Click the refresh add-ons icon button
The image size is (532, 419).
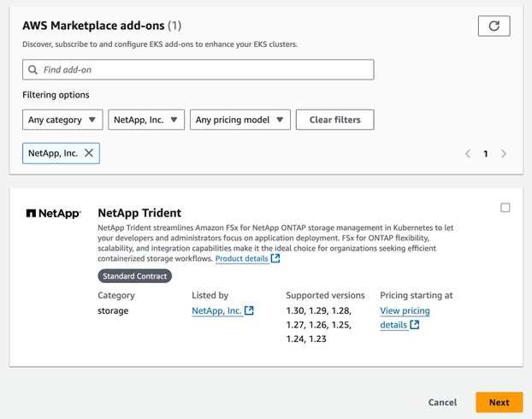point(494,26)
